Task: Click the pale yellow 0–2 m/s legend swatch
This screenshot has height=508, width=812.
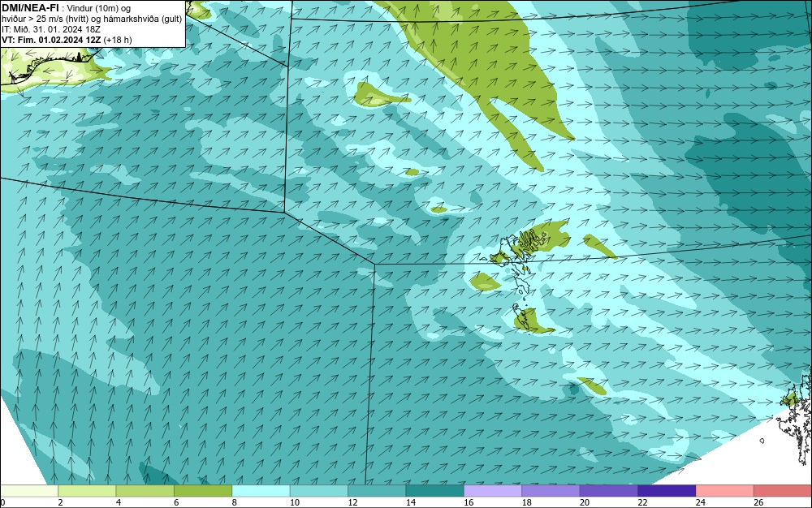Action: [29, 491]
